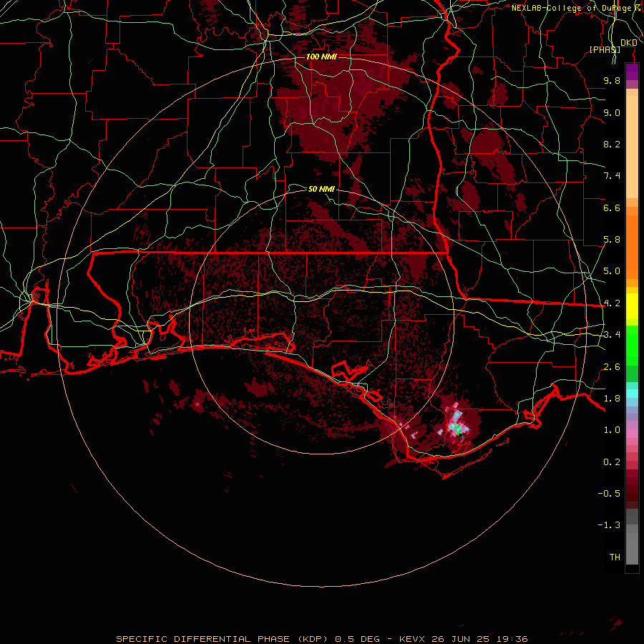Click the 7.4 scale value

(612, 176)
